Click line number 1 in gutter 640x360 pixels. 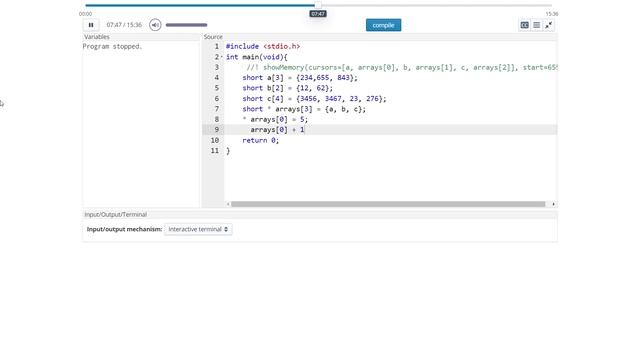[x=216, y=47]
